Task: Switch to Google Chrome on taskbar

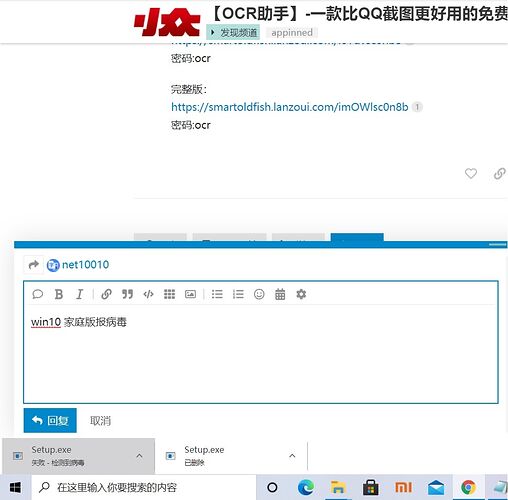Action: [x=468, y=488]
